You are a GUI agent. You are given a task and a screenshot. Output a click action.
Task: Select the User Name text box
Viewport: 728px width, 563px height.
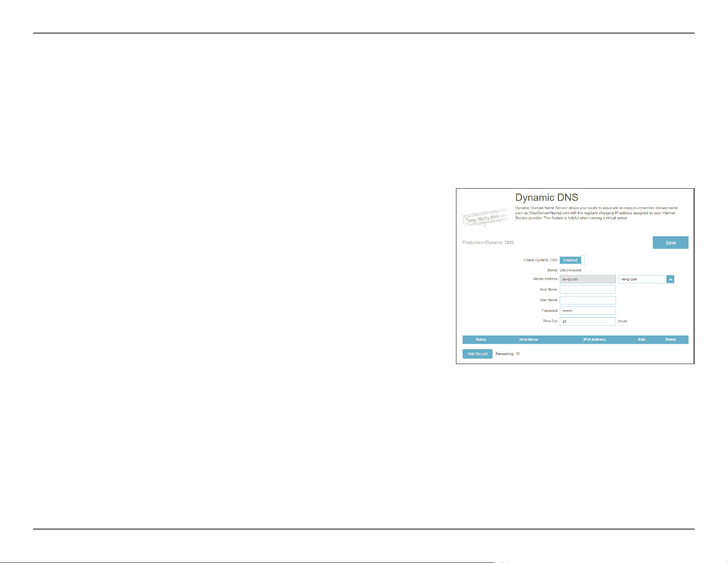pos(587,300)
